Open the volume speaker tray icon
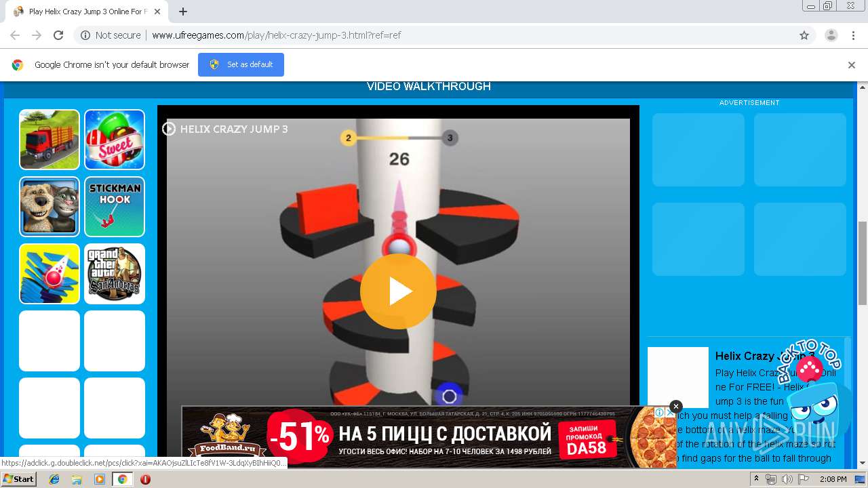This screenshot has height=488, width=868. tap(787, 479)
